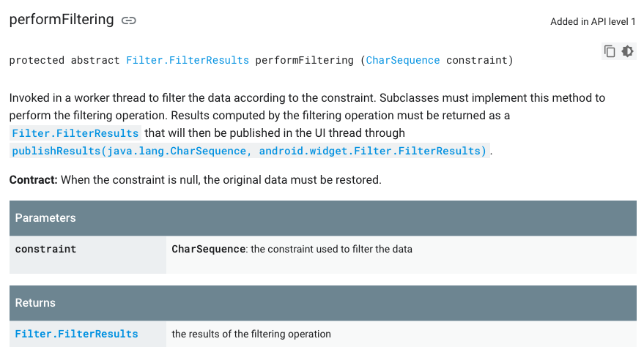
Task: Follow inline Filter.FilterResults code link in description
Action: pos(75,133)
